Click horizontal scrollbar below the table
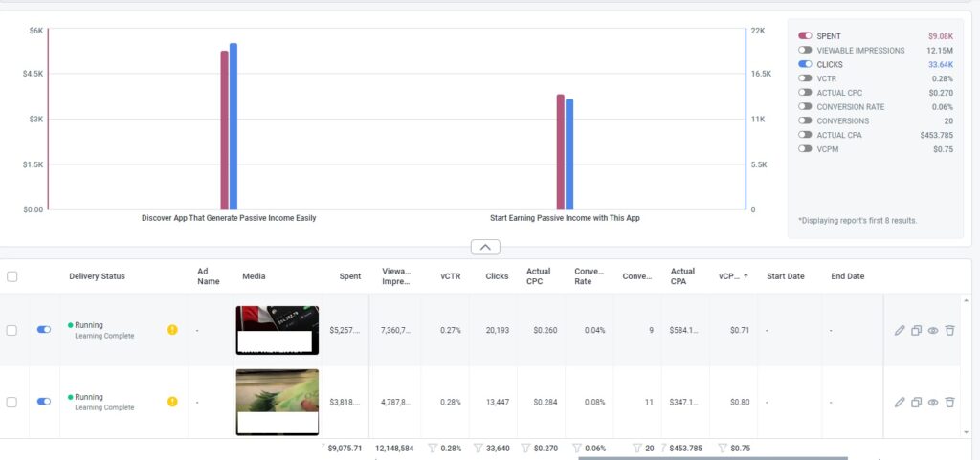 tap(712, 458)
